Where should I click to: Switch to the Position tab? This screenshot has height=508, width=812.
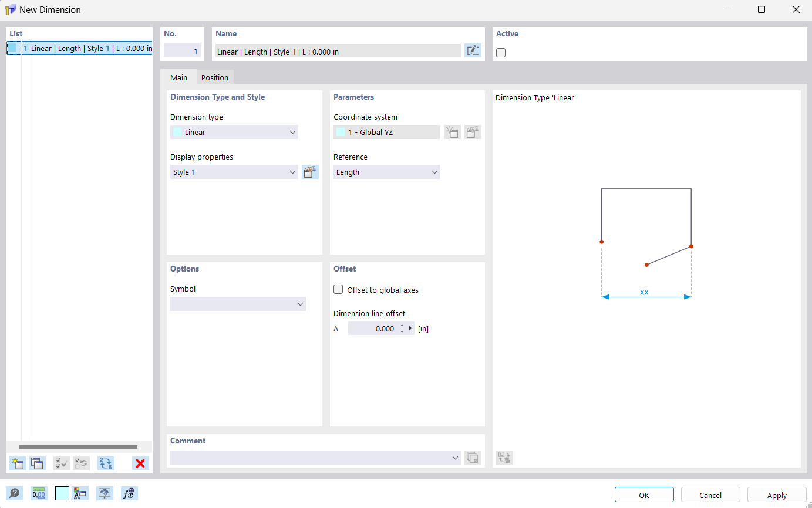click(x=215, y=77)
